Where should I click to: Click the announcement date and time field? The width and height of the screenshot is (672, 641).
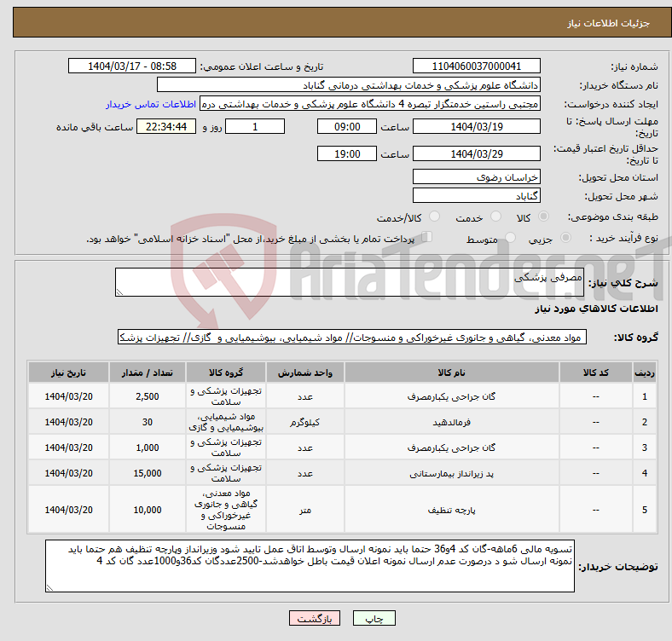(x=132, y=66)
